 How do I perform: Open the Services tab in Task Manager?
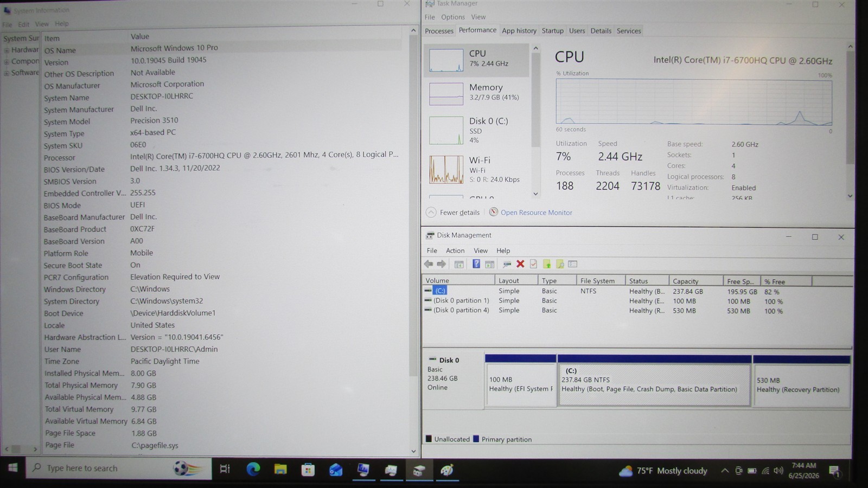click(629, 31)
